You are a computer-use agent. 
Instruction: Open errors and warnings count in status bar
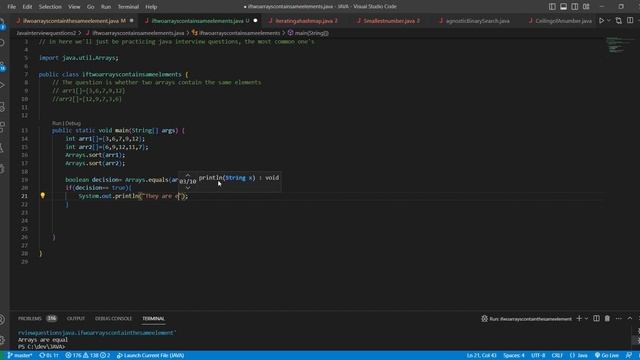(87, 356)
